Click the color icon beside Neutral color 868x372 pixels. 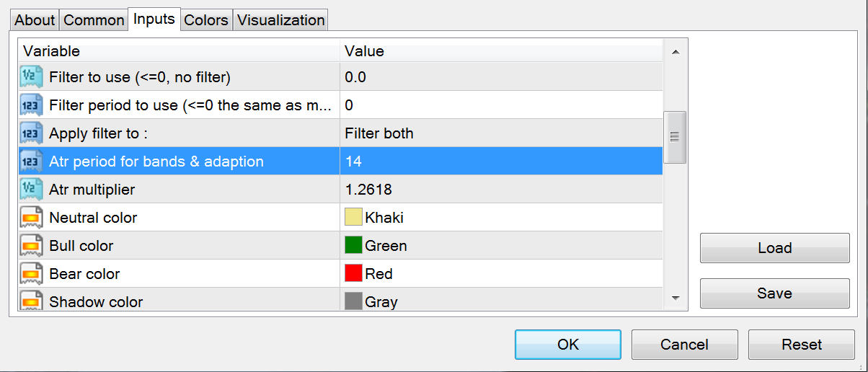click(x=32, y=218)
